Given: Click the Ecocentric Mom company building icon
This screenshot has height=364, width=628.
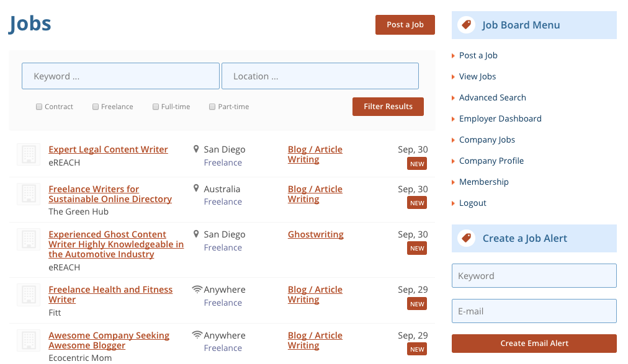Looking at the screenshot, I should coord(29,340).
